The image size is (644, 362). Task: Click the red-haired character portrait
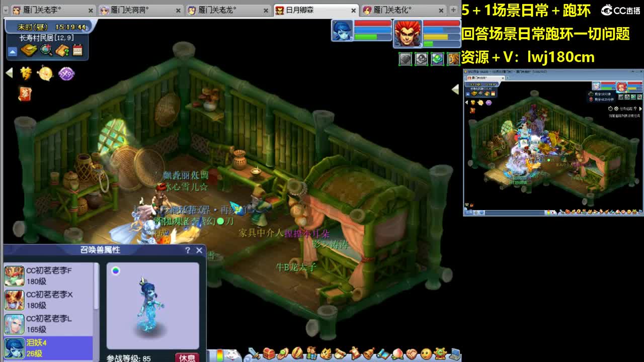[408, 33]
